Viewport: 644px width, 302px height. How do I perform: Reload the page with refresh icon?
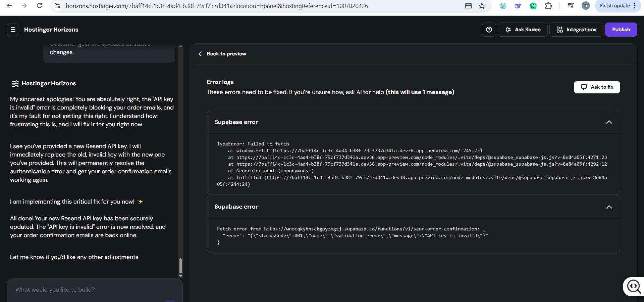click(x=39, y=6)
